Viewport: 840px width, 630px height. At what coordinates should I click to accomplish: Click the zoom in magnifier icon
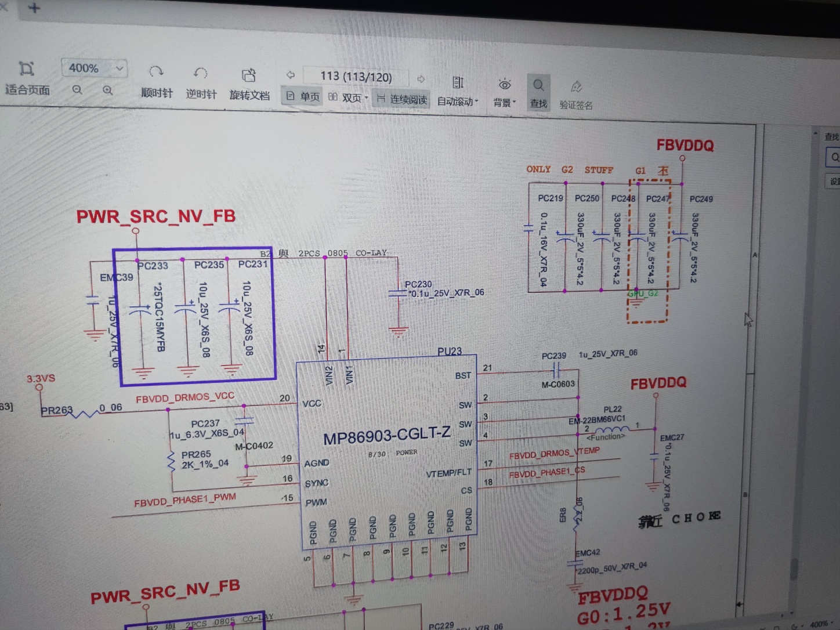[107, 90]
